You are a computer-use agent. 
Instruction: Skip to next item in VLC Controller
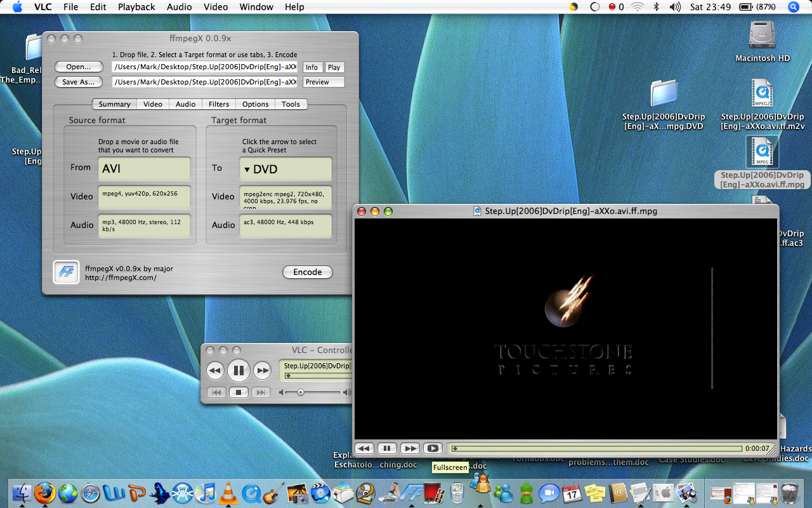[x=261, y=392]
